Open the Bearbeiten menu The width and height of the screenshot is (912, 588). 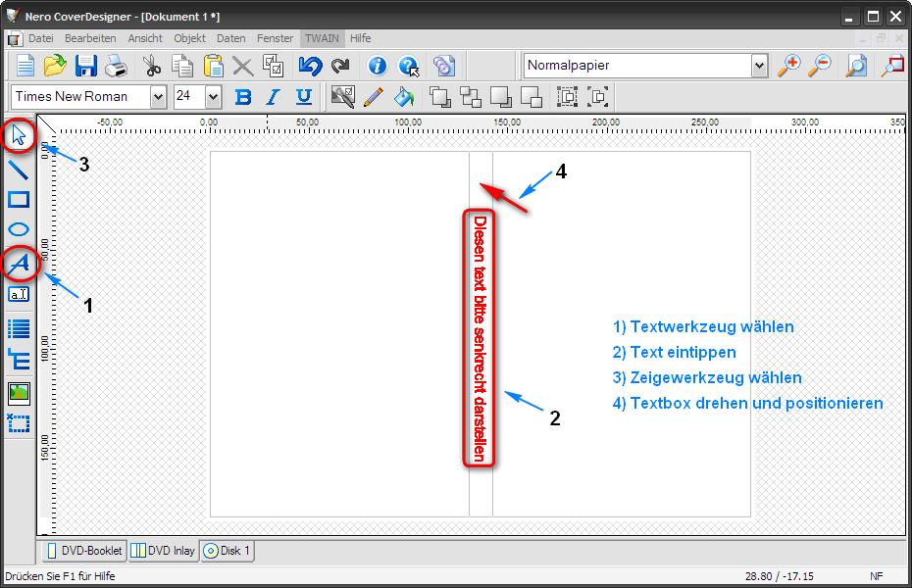90,38
